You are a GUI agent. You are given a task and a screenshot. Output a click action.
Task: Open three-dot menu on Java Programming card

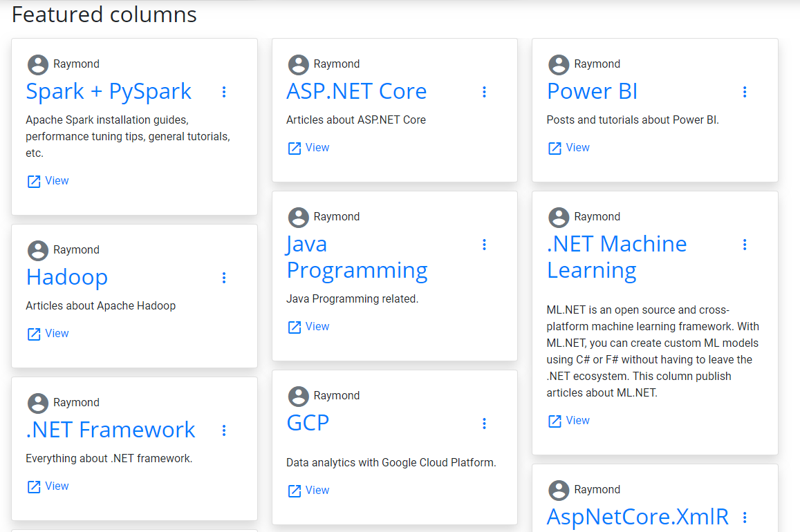click(484, 245)
